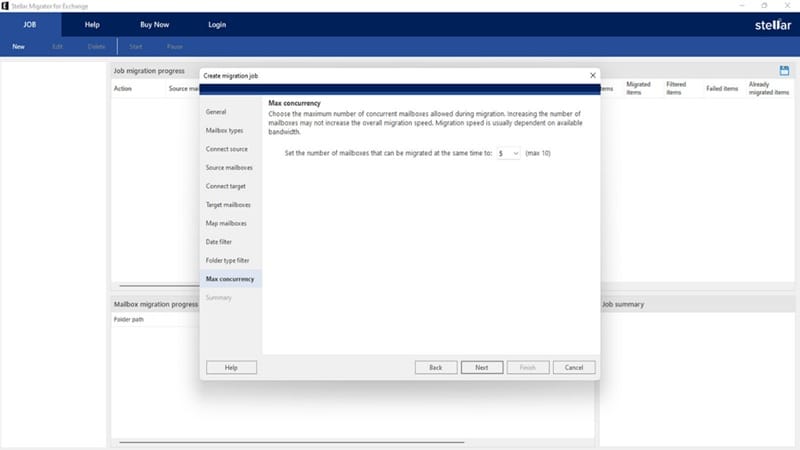Click the Mailbox migration progress heading
Viewport: 800px width, 450px height.
[x=156, y=304]
